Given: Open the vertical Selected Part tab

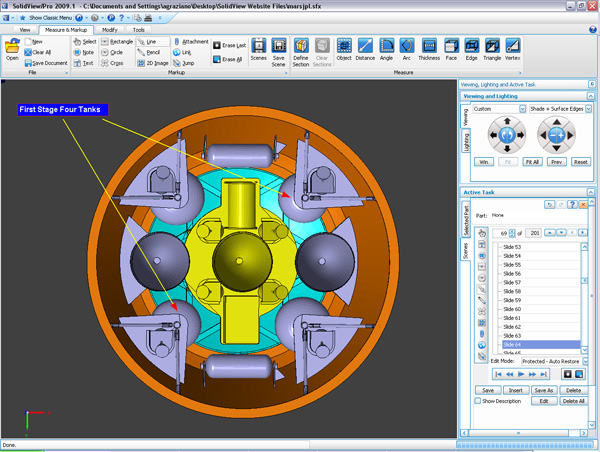Looking at the screenshot, I should tap(466, 220).
